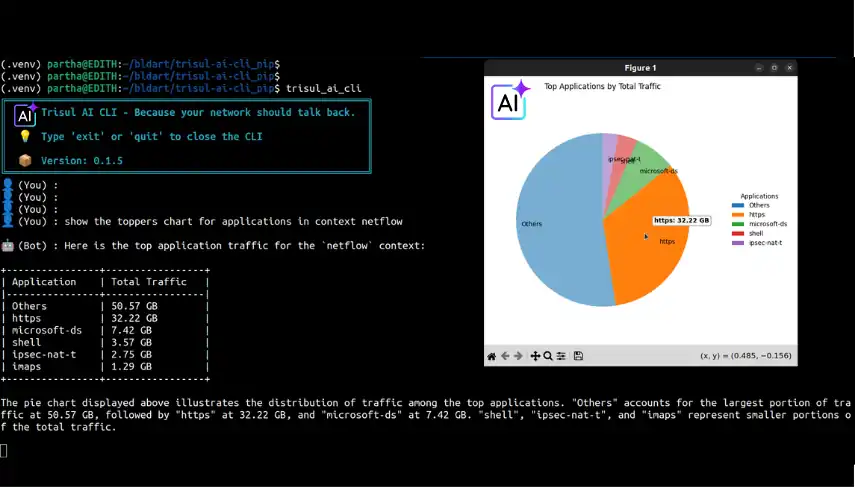The image size is (855, 487).
Task: Click the 'Applications' legend heading
Action: (759, 196)
